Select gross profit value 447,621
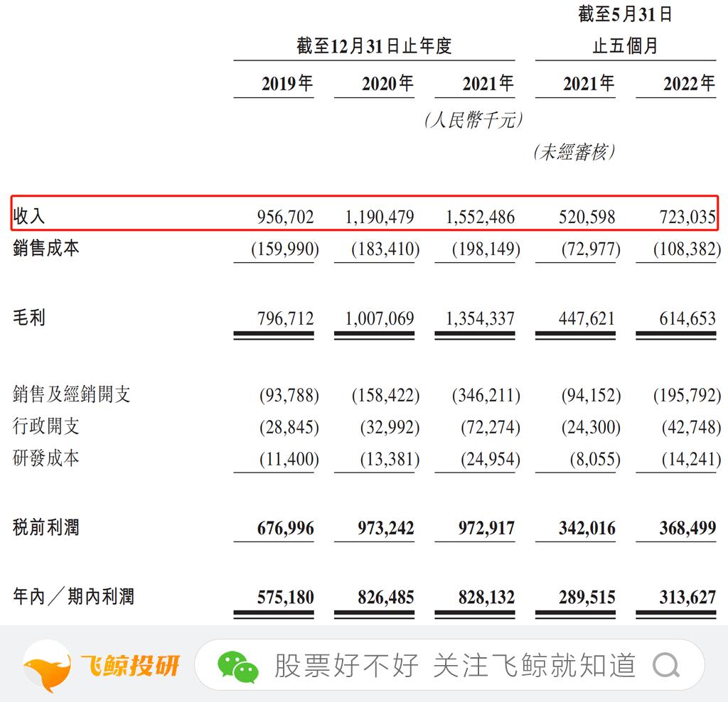 [x=587, y=319]
